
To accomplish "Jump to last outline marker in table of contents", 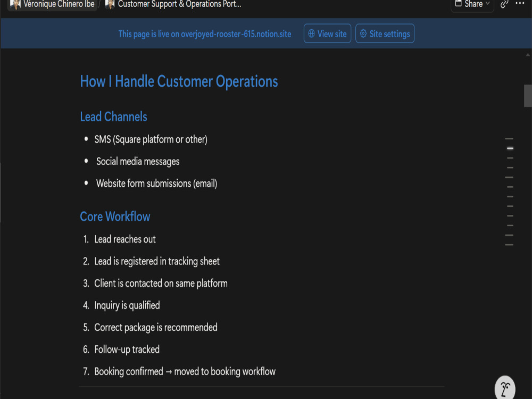I will (x=509, y=245).
